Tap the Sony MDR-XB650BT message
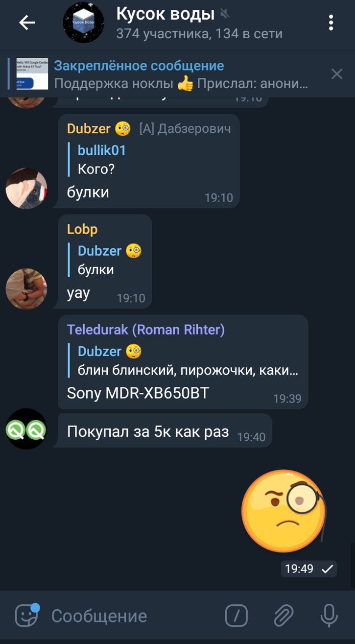This screenshot has width=355, height=644. (138, 393)
